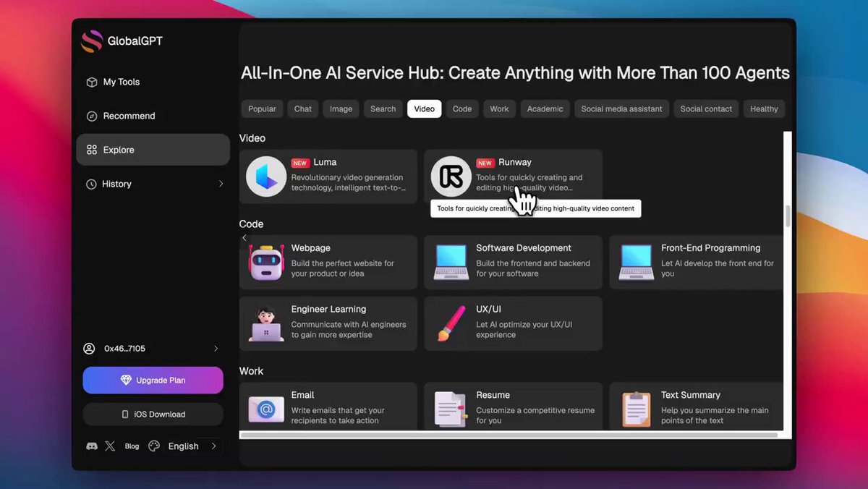Expand the 0x46...7105 account chevron
The width and height of the screenshot is (868, 489).
tap(216, 349)
